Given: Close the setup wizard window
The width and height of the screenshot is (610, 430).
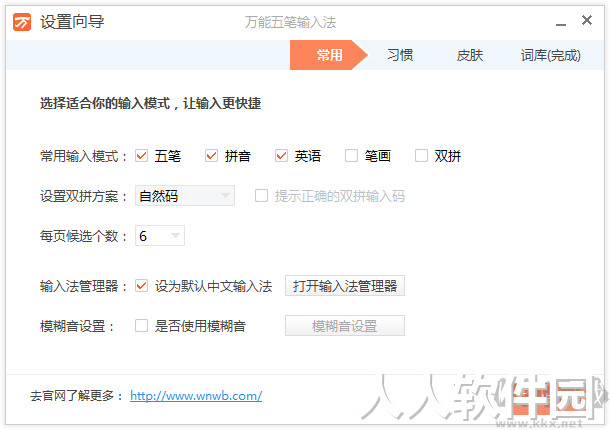Looking at the screenshot, I should (x=587, y=20).
